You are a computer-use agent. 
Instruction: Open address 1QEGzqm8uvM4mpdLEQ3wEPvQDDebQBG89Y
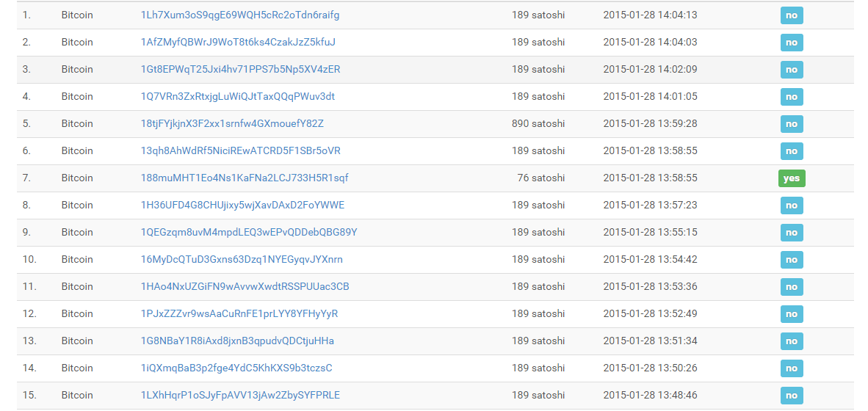249,232
